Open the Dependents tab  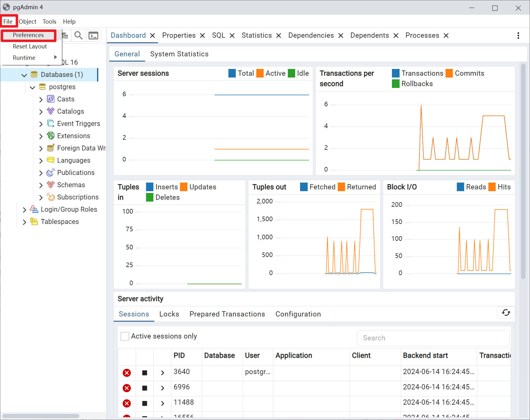coord(370,35)
